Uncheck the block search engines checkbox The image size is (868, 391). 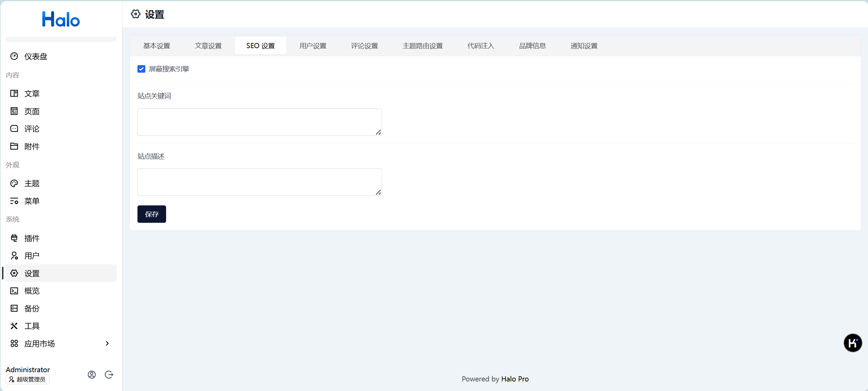(x=141, y=69)
